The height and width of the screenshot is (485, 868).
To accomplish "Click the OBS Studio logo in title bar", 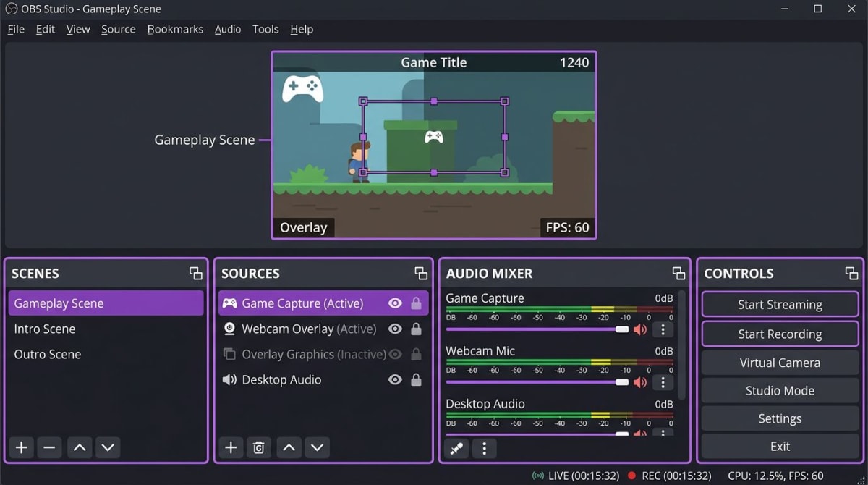I will 11,9.
